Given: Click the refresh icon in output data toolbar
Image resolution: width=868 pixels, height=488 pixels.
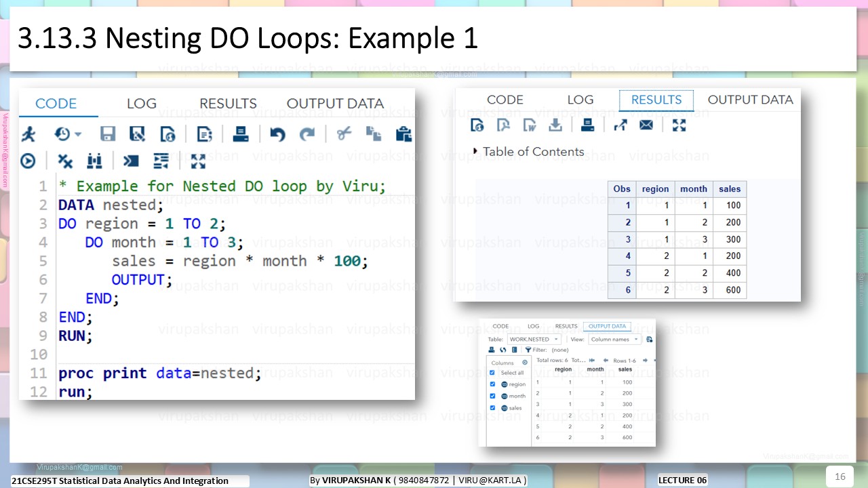Looking at the screenshot, I should [x=502, y=350].
